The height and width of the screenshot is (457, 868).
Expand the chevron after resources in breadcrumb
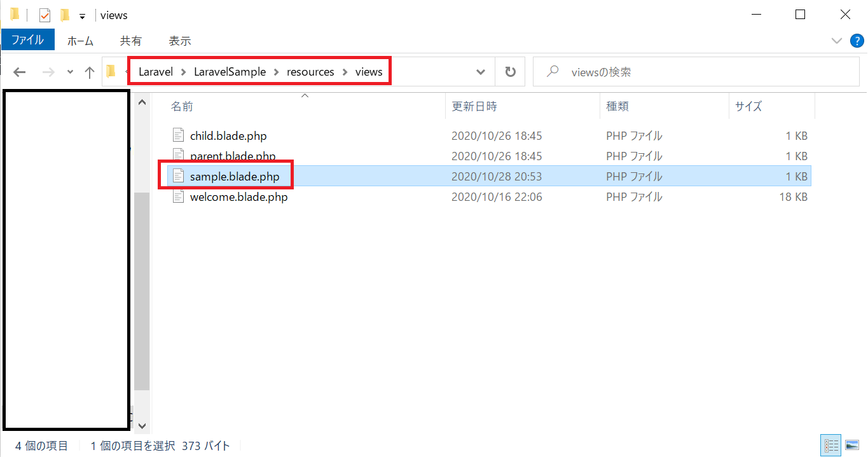[345, 72]
